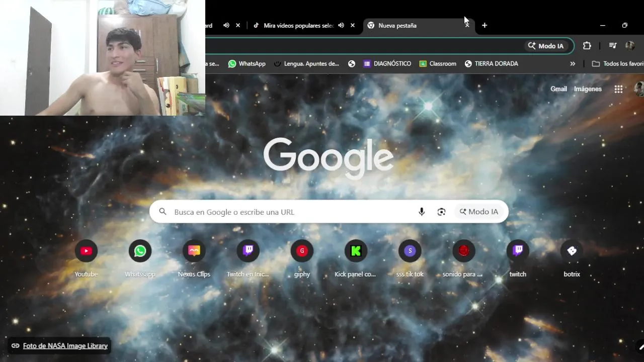Image resolution: width=644 pixels, height=362 pixels.
Task: Open a new tab with plus button
Action: pos(485,25)
